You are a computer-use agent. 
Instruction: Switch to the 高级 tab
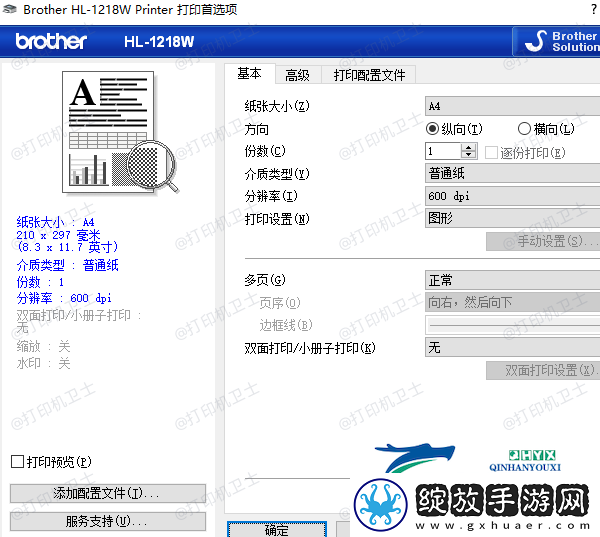pyautogui.click(x=297, y=75)
